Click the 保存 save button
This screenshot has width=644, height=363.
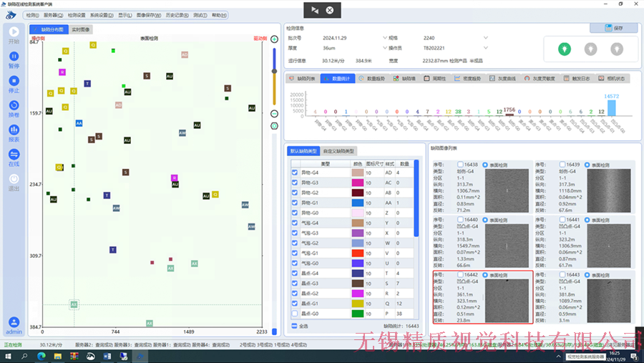coord(613,28)
